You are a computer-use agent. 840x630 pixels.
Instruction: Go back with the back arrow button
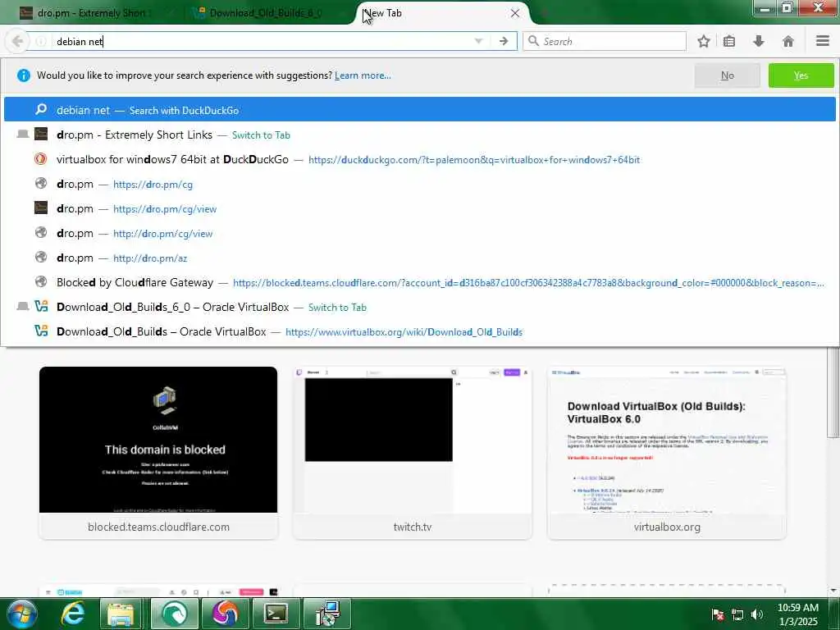point(17,41)
